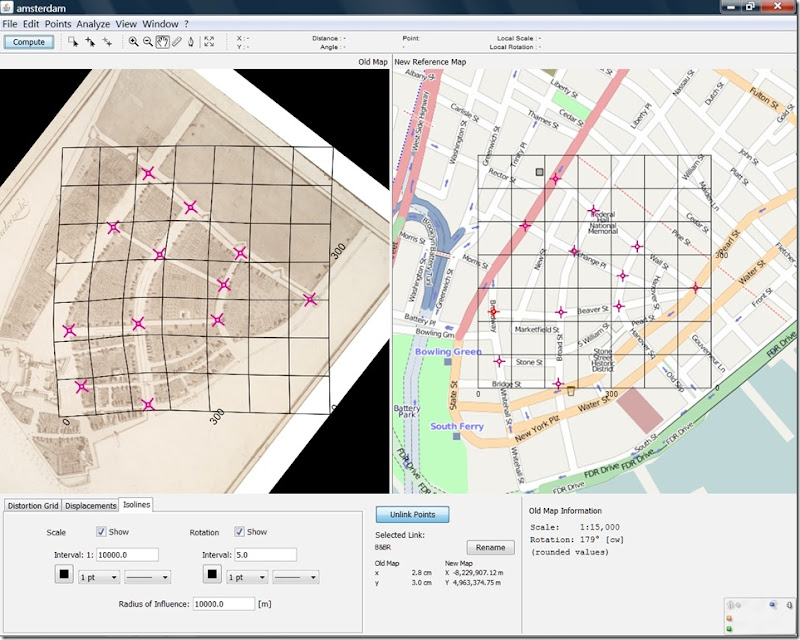Select the pen tool in toolbar
This screenshot has height=640, width=800.
pyautogui.click(x=190, y=42)
